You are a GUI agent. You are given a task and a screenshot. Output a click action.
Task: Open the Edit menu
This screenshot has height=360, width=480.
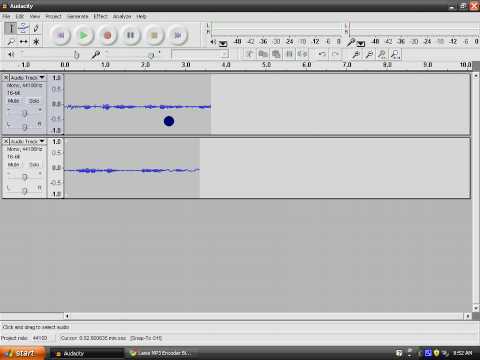(x=20, y=16)
